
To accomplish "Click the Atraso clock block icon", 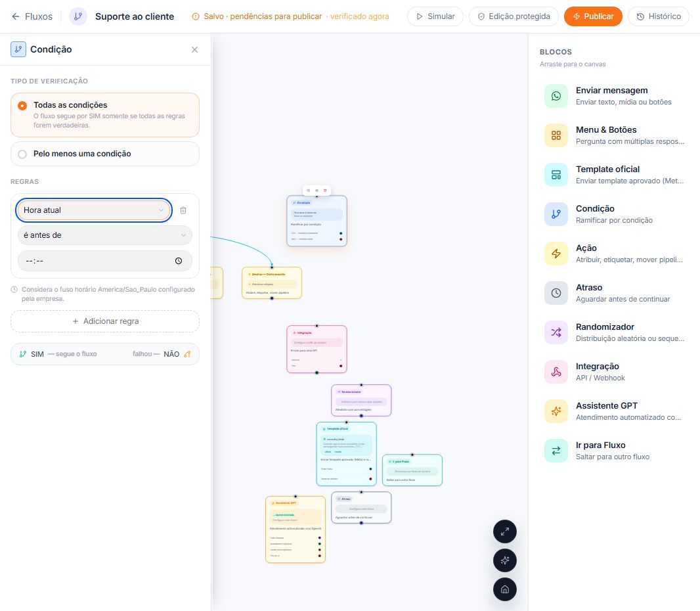I will [x=556, y=293].
